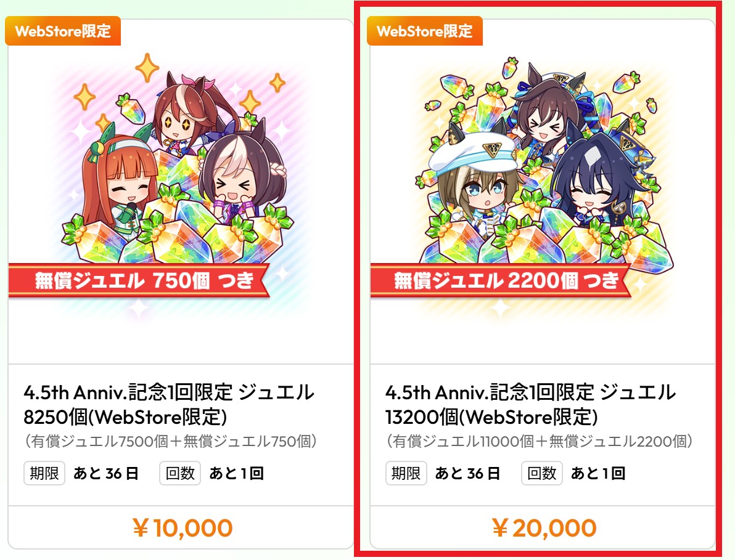Open the ジュエル13200個 product title
735x560 pixels.
(x=531, y=405)
